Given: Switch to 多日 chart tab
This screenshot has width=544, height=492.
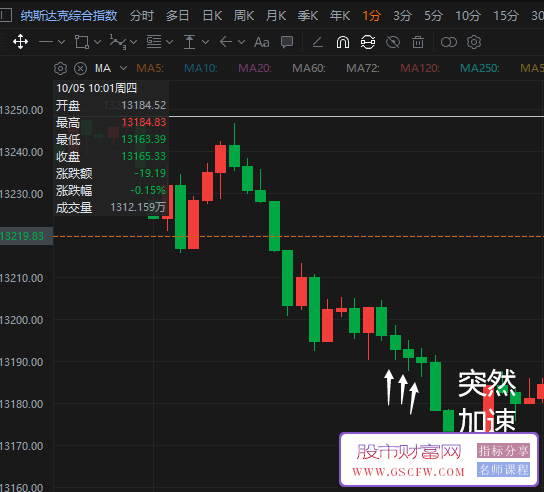Looking at the screenshot, I should coord(177,16).
